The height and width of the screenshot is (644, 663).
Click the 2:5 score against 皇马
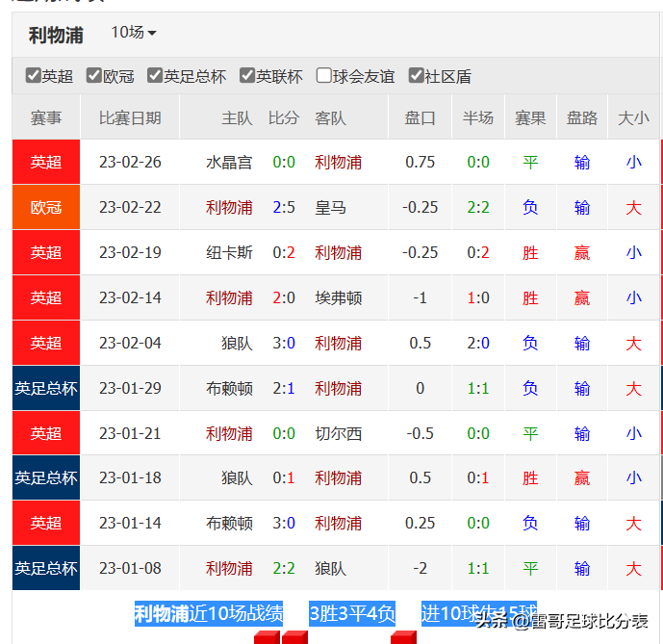pos(284,208)
